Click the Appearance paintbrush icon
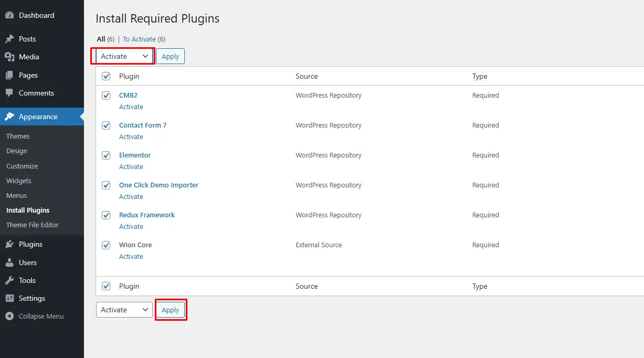The image size is (644, 358). point(9,117)
